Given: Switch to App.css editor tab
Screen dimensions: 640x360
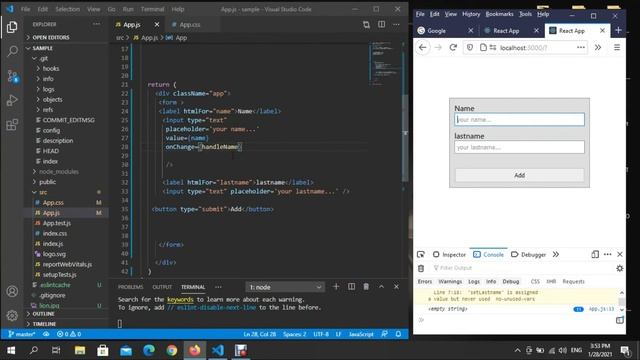Looking at the screenshot, I should click(190, 24).
